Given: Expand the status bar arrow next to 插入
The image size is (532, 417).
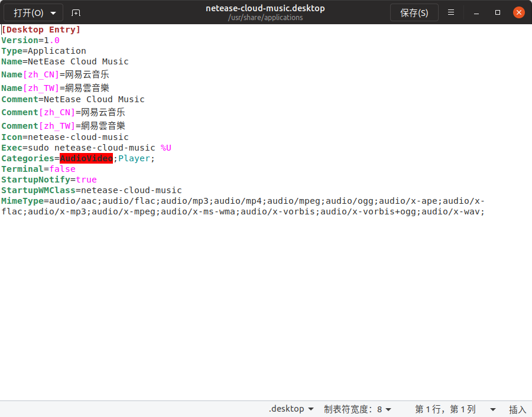Looking at the screenshot, I should pyautogui.click(x=492, y=409).
